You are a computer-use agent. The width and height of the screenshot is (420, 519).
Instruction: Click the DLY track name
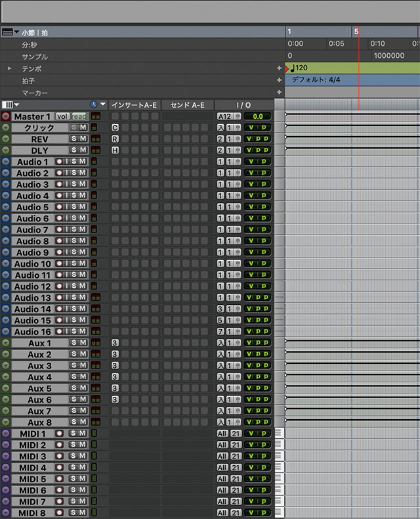[39, 150]
